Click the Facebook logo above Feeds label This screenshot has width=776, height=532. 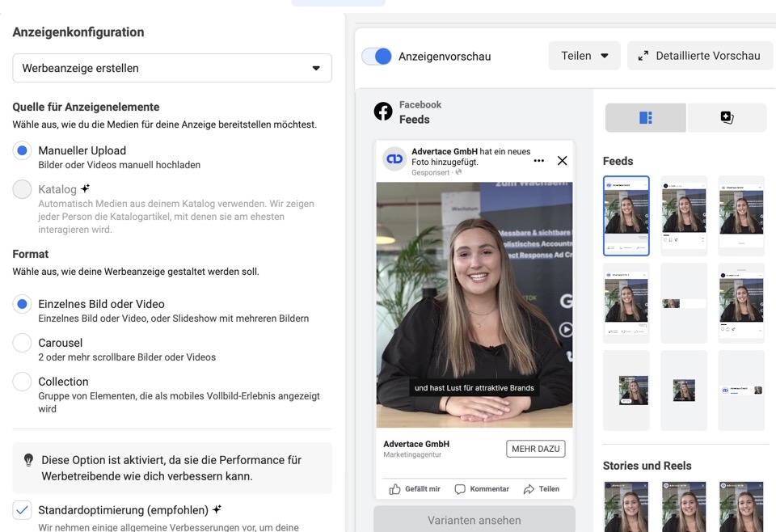382,111
